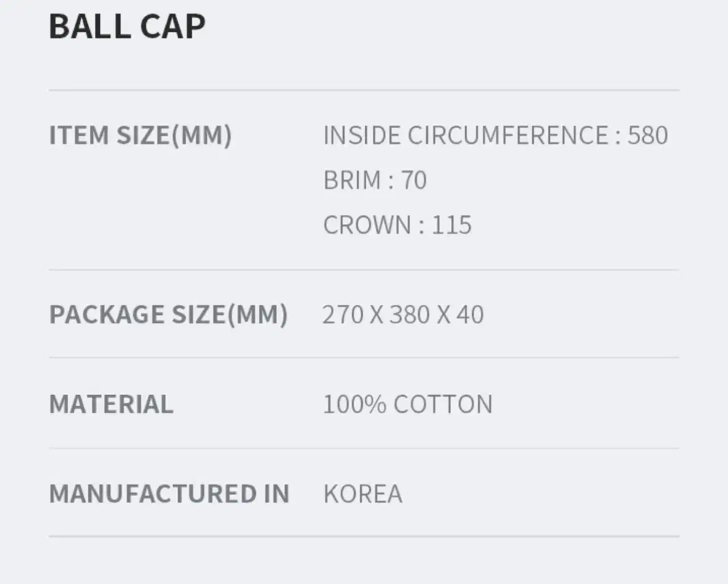Click the 270 X 380 X 40 dimensions
Viewport: 728px width, 584px height.
coord(403,315)
